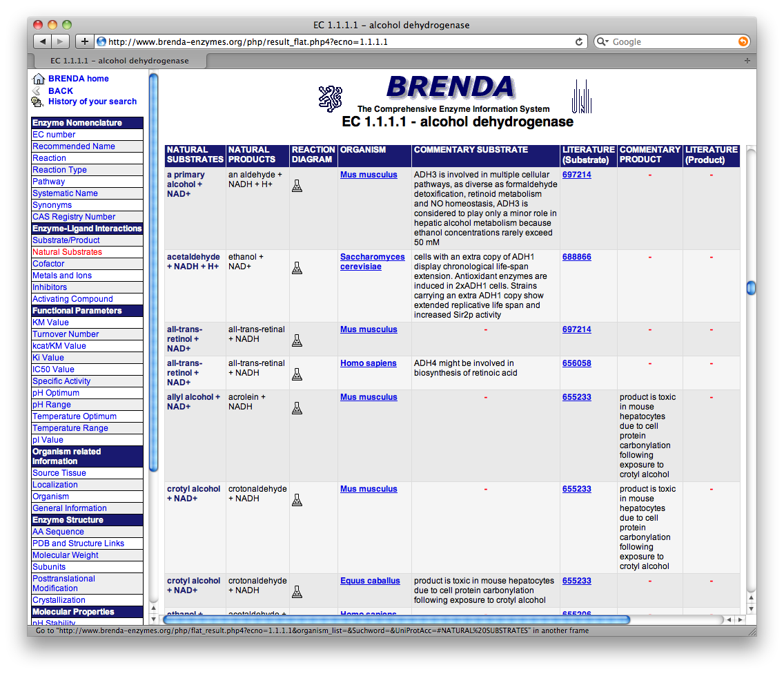
Task: Click the browser back button
Action: point(43,41)
